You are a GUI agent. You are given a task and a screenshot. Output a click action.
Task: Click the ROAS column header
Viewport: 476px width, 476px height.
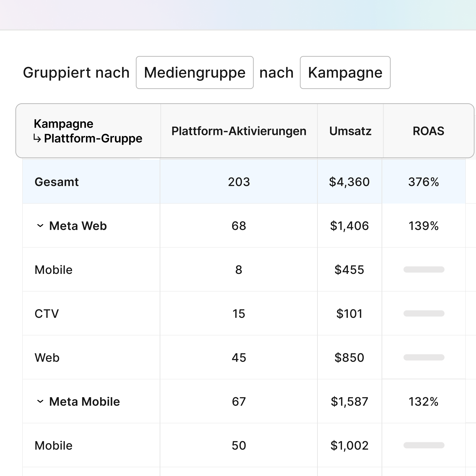tap(428, 131)
